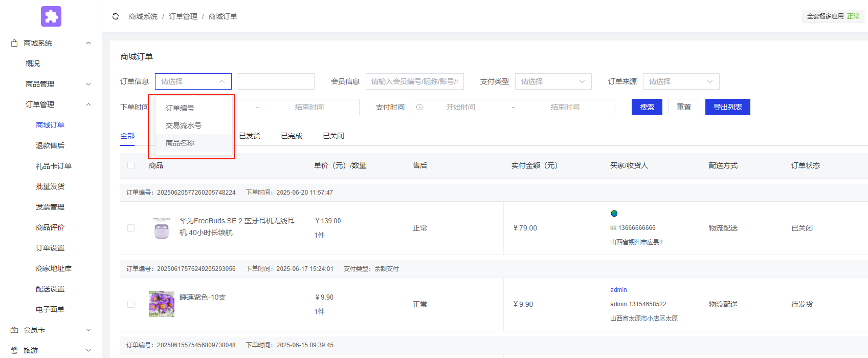Select 商品名称 from the open dropdown list
This screenshot has width=868, height=358.
[x=180, y=143]
